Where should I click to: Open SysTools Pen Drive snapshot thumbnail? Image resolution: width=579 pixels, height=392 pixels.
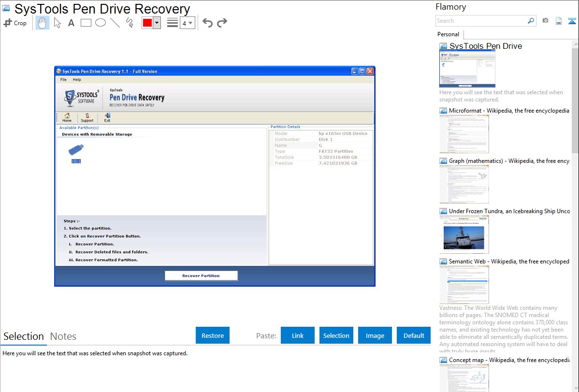click(467, 68)
